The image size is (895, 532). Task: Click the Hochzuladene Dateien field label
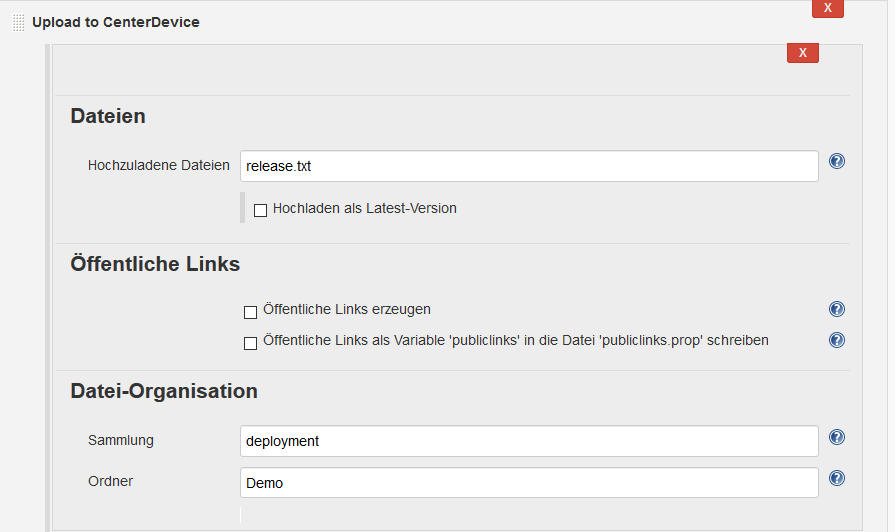159,166
